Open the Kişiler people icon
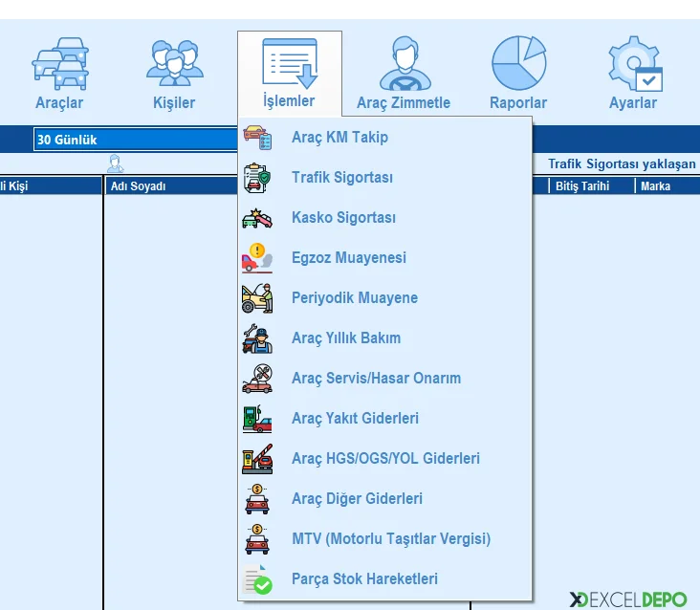700x610 pixels. pyautogui.click(x=174, y=64)
